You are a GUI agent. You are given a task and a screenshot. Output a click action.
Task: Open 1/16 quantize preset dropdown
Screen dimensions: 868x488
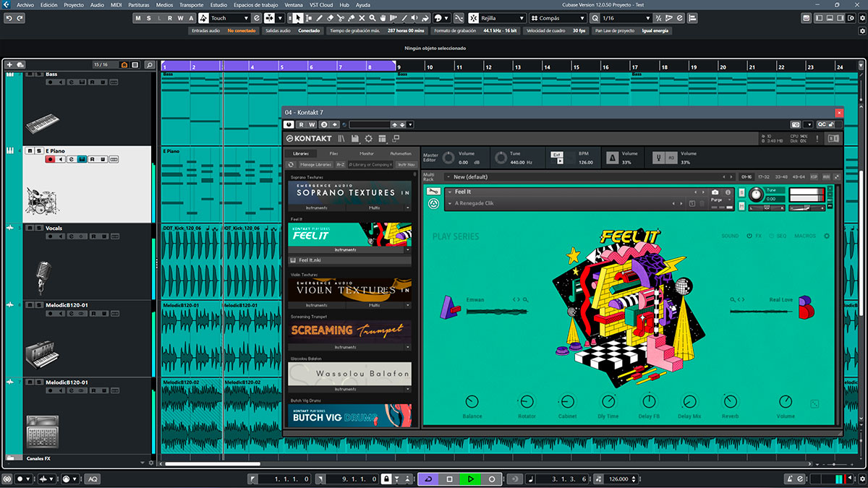[626, 18]
